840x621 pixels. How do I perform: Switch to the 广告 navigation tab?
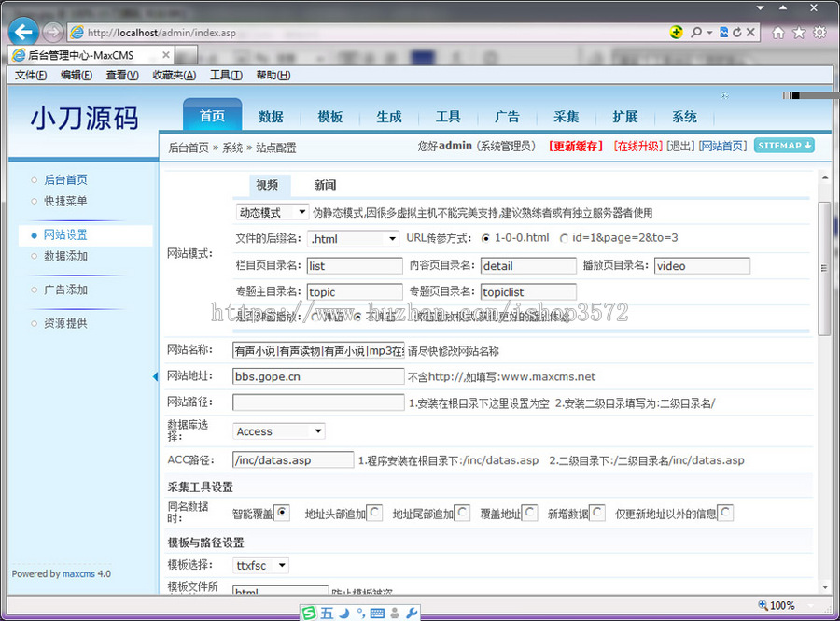coord(507,117)
